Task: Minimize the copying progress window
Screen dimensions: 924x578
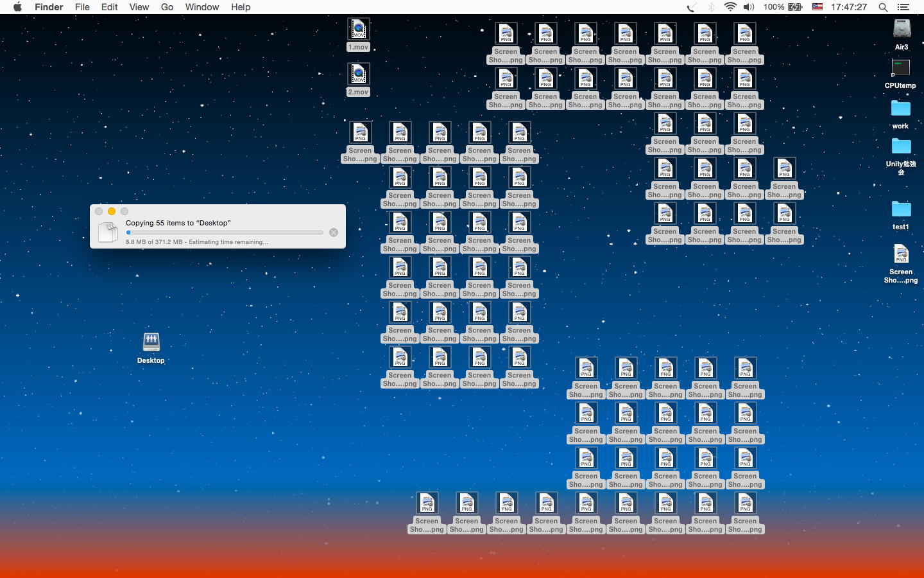Action: pos(112,211)
